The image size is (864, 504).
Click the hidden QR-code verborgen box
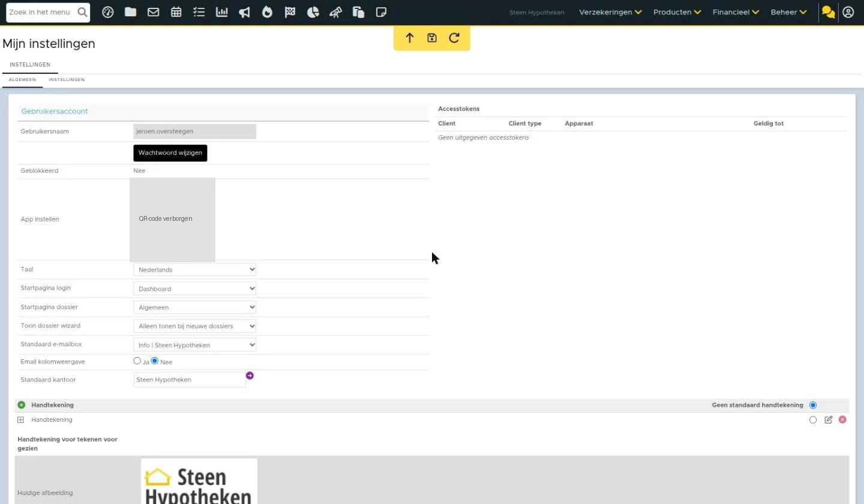tap(172, 220)
